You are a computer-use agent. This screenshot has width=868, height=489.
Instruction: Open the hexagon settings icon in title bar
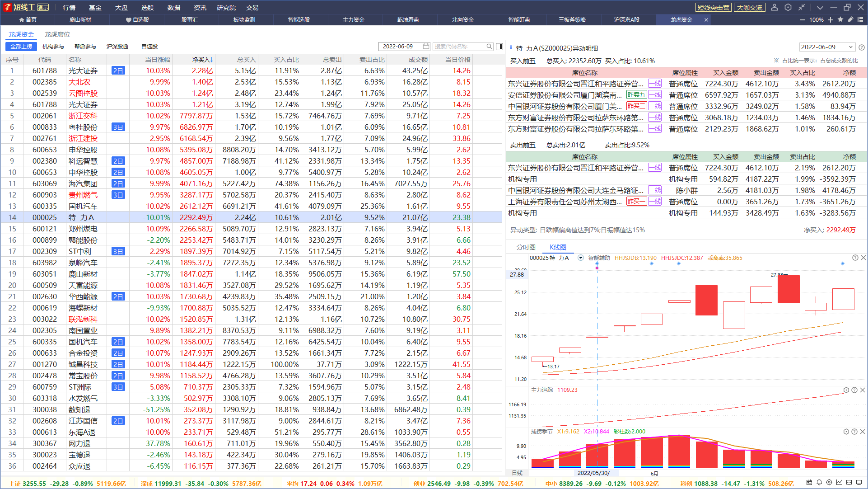[x=788, y=7]
